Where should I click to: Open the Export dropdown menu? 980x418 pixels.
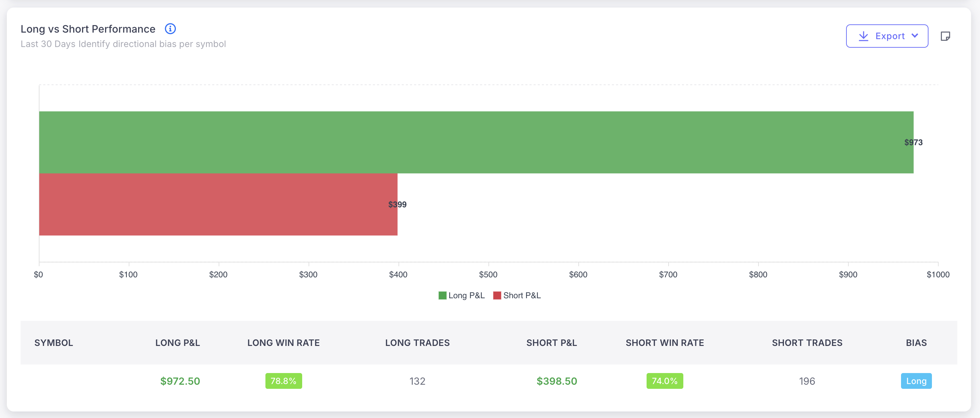[887, 36]
